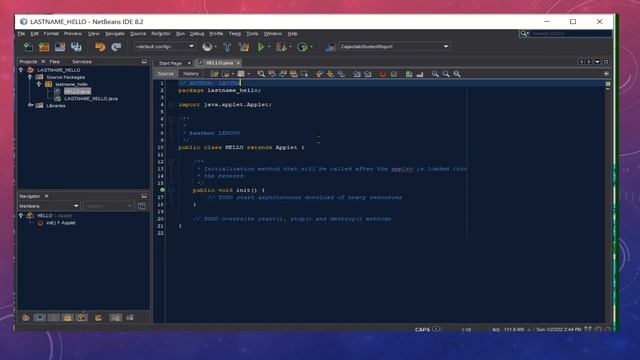The width and height of the screenshot is (640, 360).
Task: Click the override marker on gutter line 16
Action: (x=162, y=190)
